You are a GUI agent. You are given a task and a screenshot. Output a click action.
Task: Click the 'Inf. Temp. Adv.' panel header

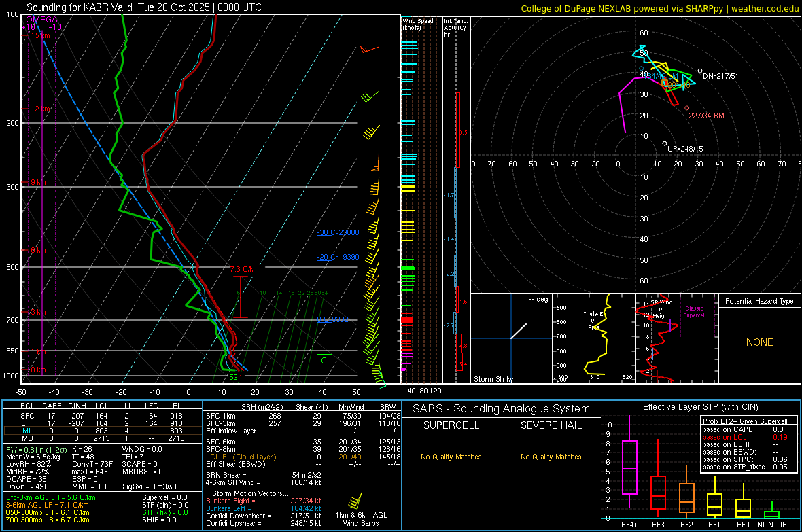pyautogui.click(x=455, y=28)
